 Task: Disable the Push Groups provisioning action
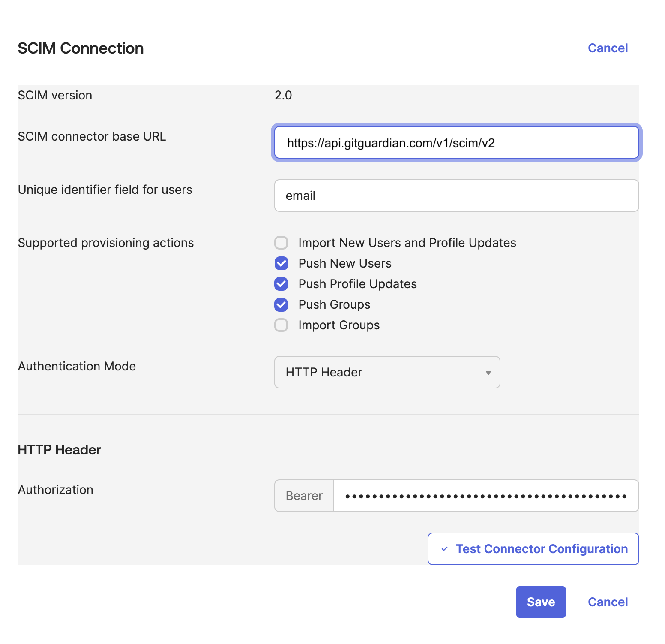coord(281,304)
